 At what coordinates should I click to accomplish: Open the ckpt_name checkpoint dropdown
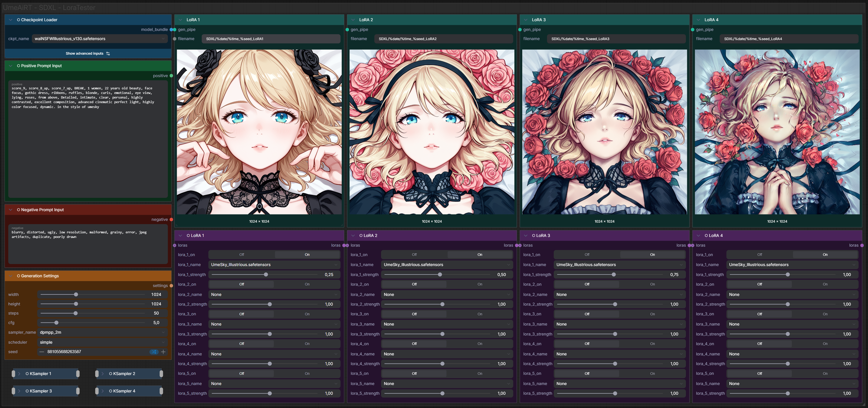point(100,39)
